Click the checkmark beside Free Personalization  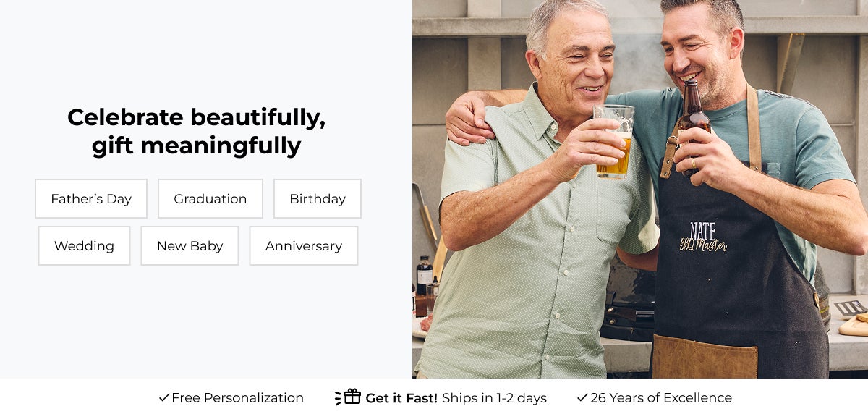(x=163, y=398)
